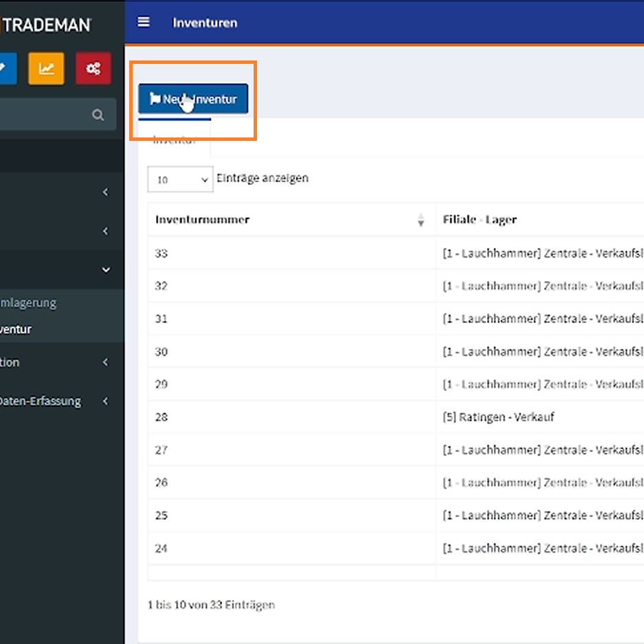Screen dimensions: 644x644
Task: Select the blue pencil icon
Action: coord(3,68)
